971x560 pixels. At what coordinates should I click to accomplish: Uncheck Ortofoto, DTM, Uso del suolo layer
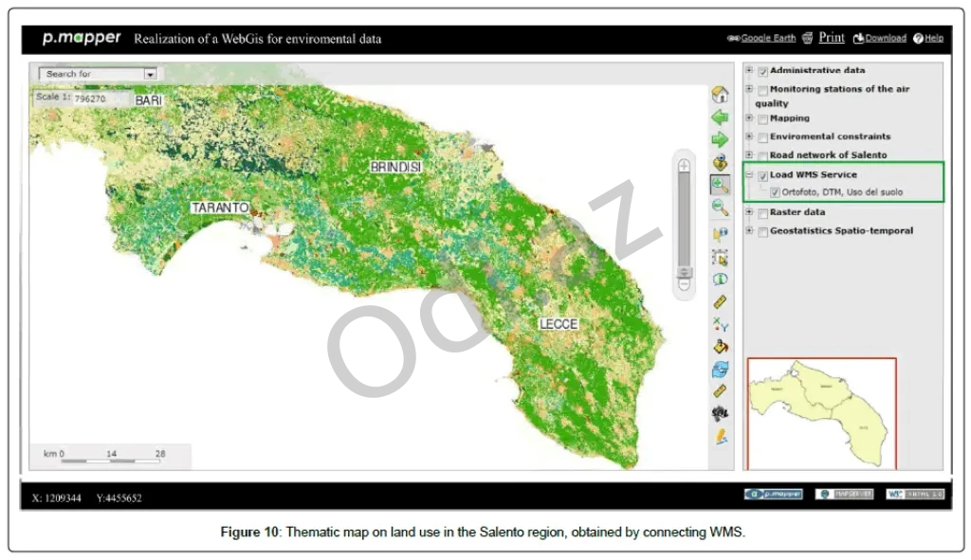click(776, 192)
